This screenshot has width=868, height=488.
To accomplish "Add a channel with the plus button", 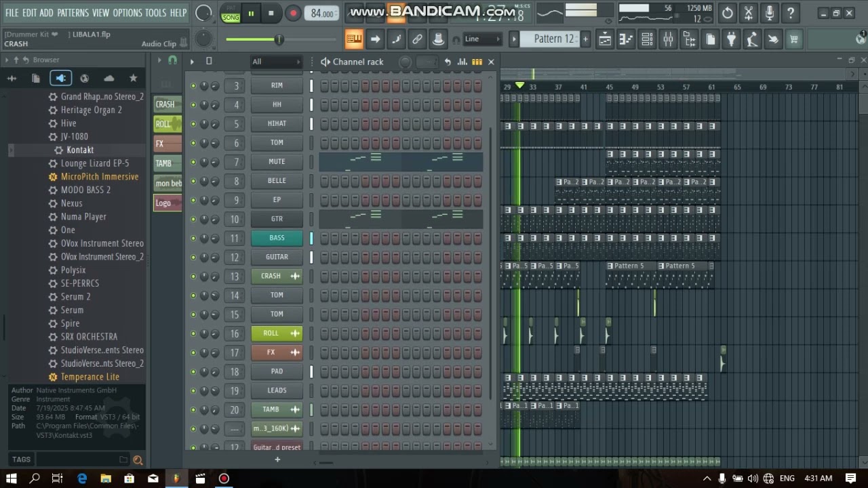I will (x=277, y=460).
